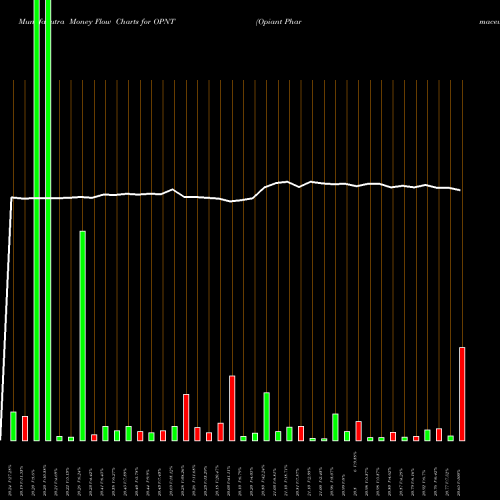Click the '(Opiant Phar' company name text
The image size is (500, 500).
pos(279,22)
